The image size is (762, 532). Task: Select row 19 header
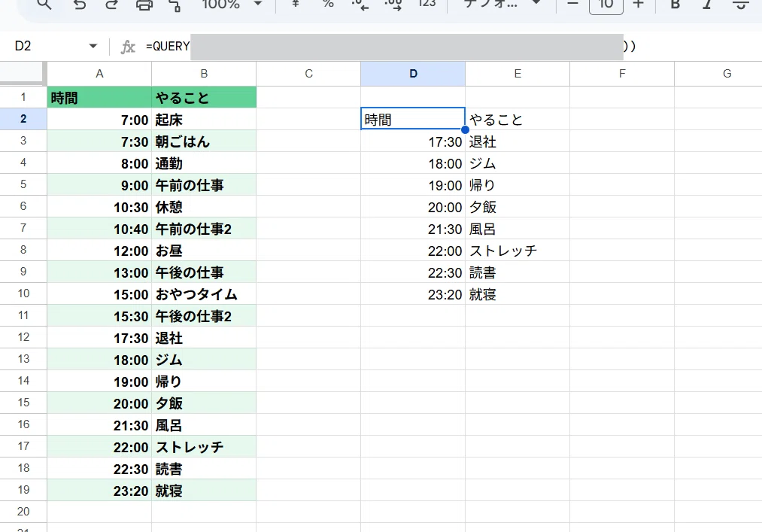coord(23,490)
